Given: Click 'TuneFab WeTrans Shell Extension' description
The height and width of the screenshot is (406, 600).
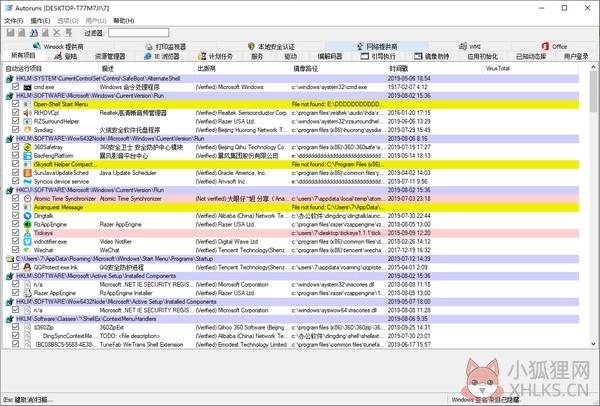Looking at the screenshot, I should click(x=141, y=344).
